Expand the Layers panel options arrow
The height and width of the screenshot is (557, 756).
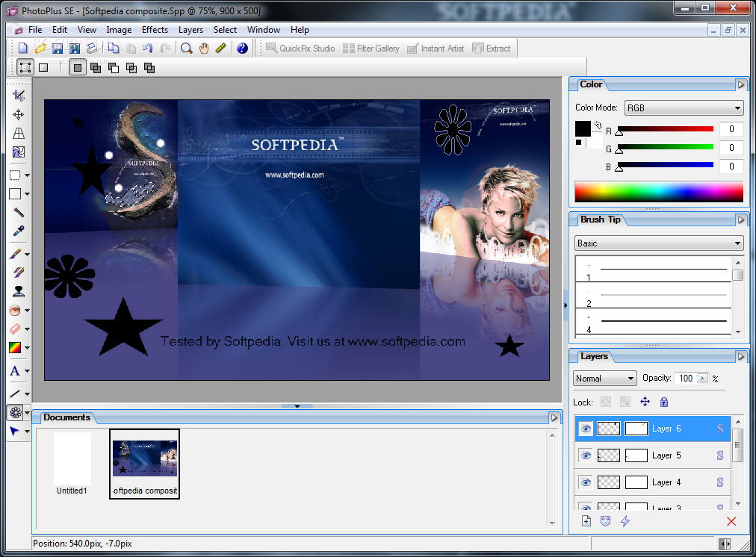pos(741,357)
